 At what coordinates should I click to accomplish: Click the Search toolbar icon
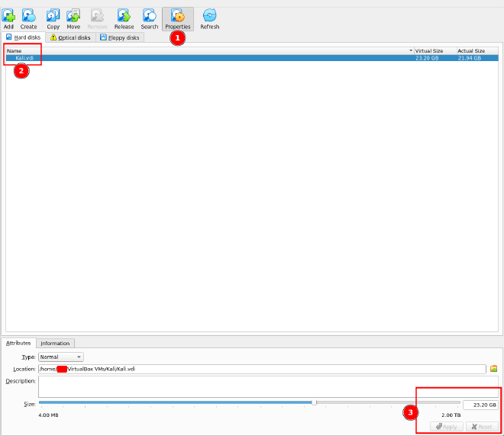(150, 18)
